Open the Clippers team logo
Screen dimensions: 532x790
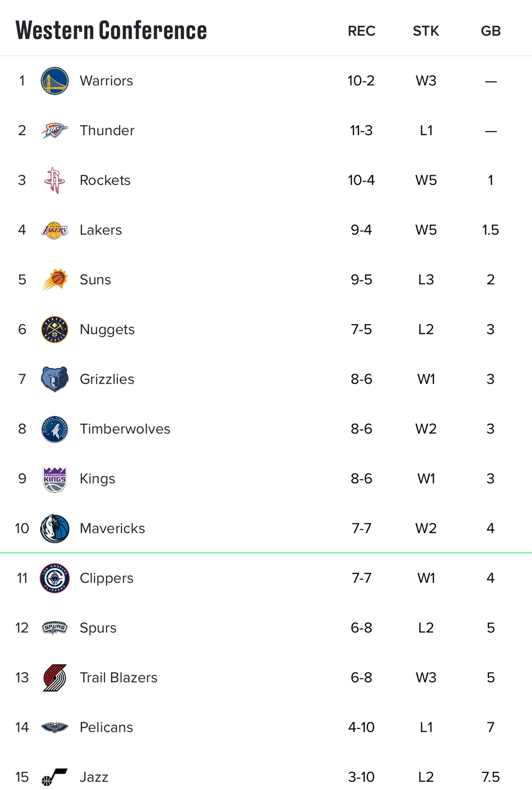click(55, 578)
